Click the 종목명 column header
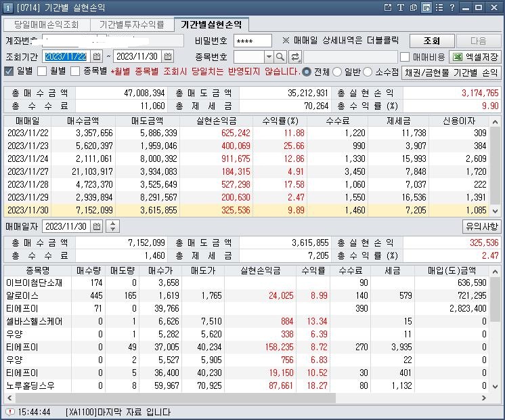 pyautogui.click(x=38, y=270)
